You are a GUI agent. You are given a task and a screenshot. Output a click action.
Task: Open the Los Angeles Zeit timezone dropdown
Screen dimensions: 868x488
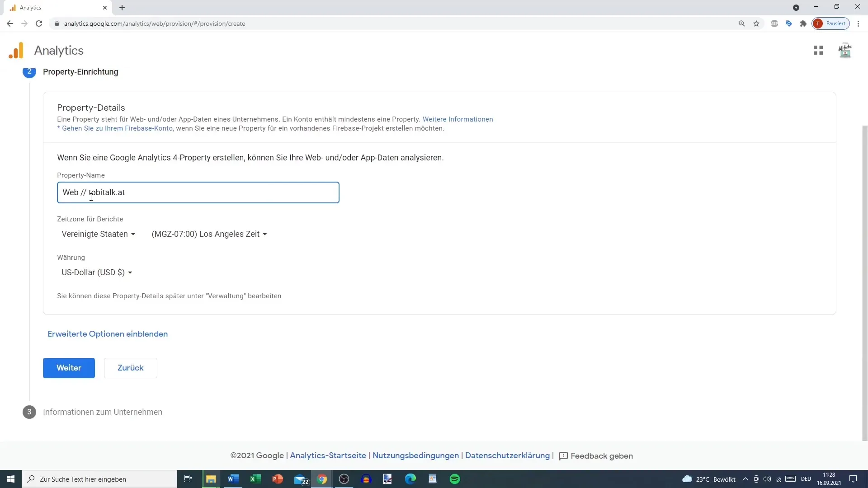(209, 234)
